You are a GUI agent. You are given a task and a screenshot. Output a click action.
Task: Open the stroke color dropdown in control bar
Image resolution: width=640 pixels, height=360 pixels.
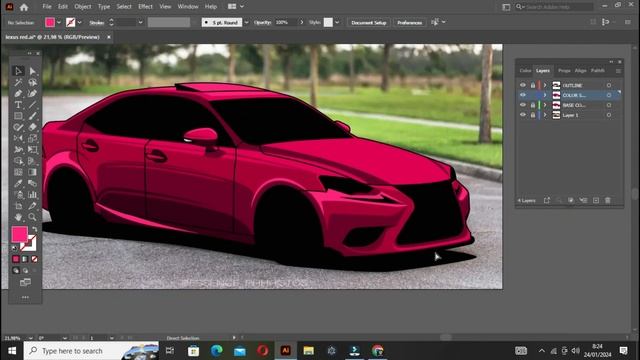point(80,22)
